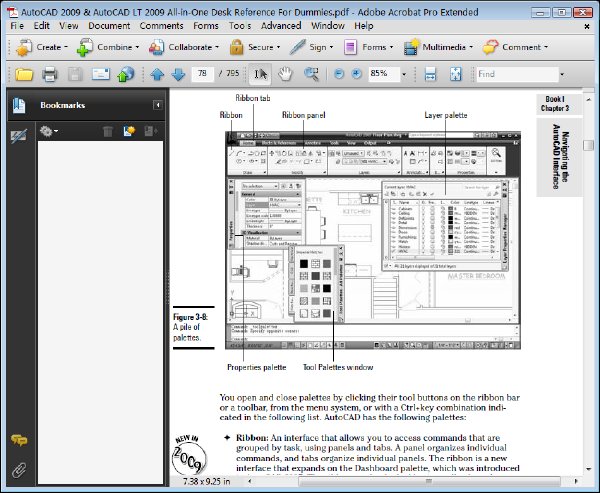
Task: Open the Document menu
Action: coord(109,26)
